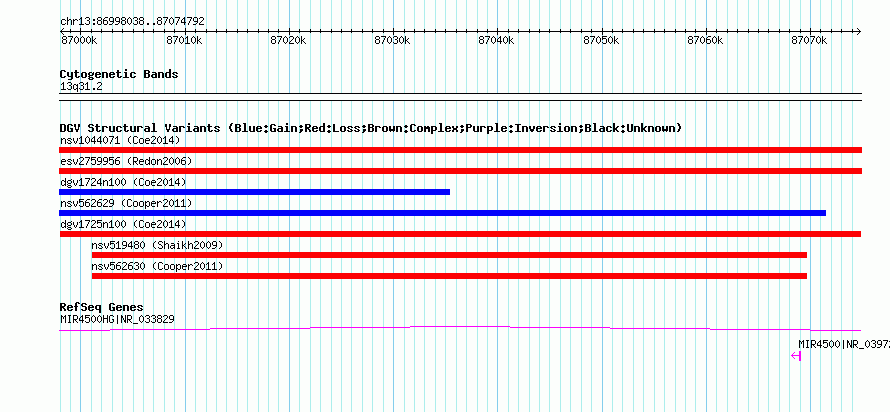Image resolution: width=890 pixels, height=412 pixels.
Task: Open the dgv1724n100 (Coe2014) label
Action: 123,182
